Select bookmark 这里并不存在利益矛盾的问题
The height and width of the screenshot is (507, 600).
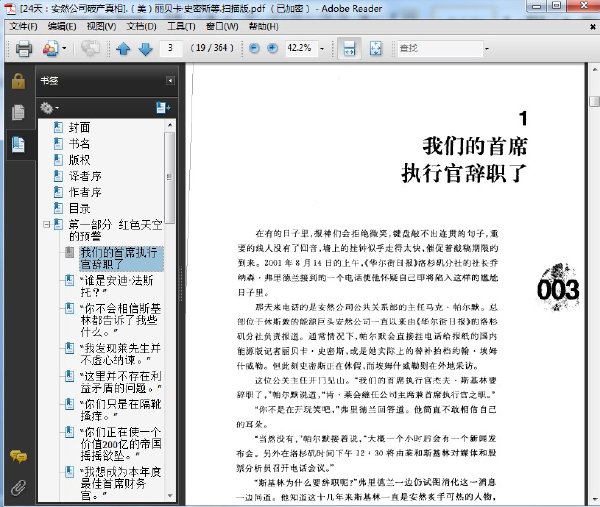pos(121,382)
